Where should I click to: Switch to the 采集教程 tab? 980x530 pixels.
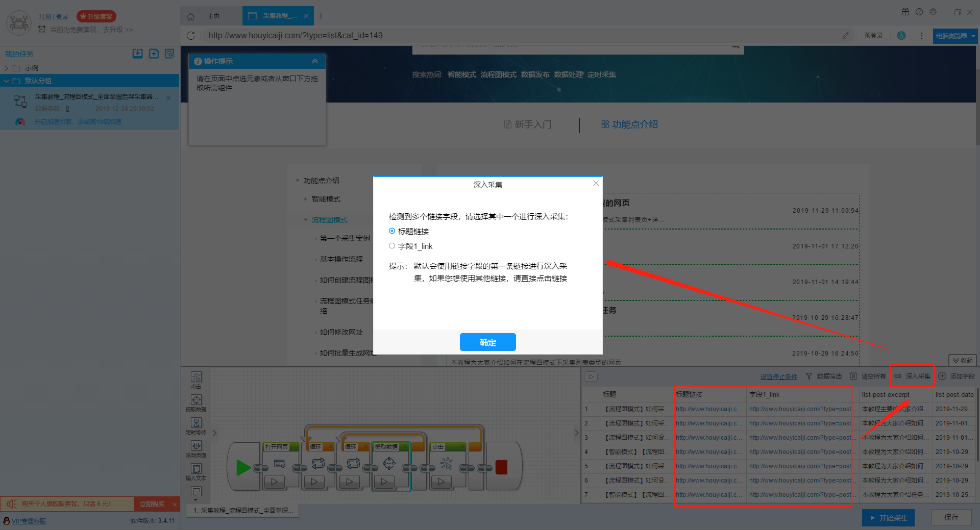click(278, 16)
